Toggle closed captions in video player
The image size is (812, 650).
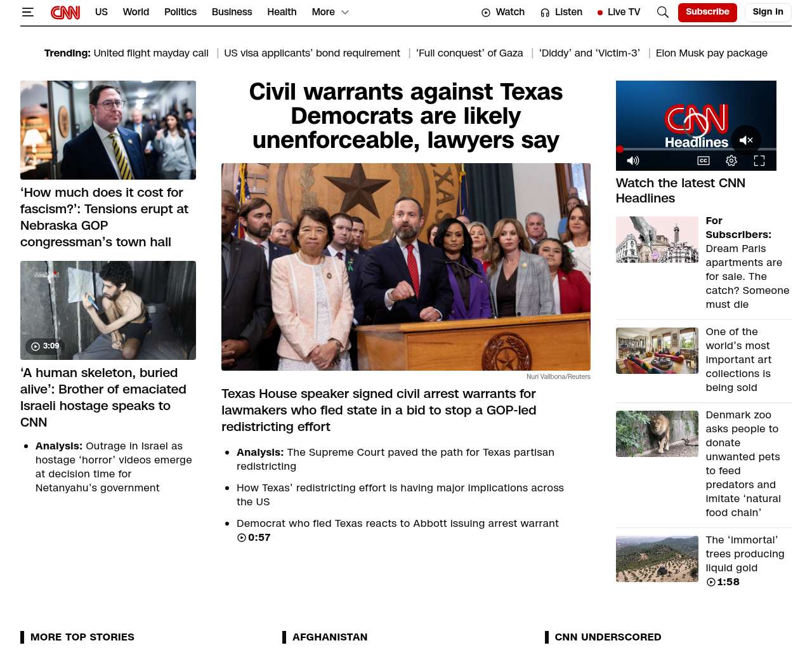tap(704, 161)
